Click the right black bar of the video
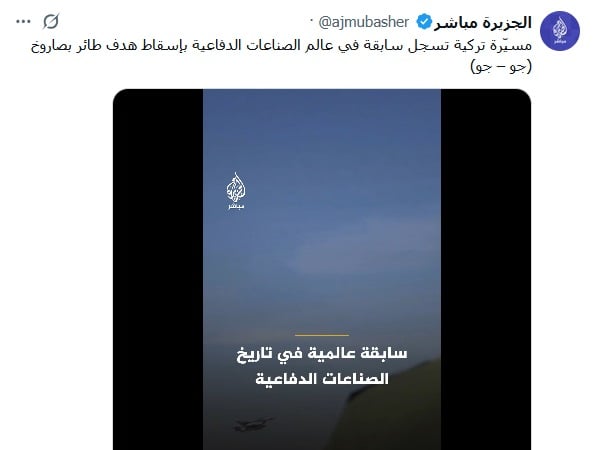The height and width of the screenshot is (450, 595). click(486, 269)
